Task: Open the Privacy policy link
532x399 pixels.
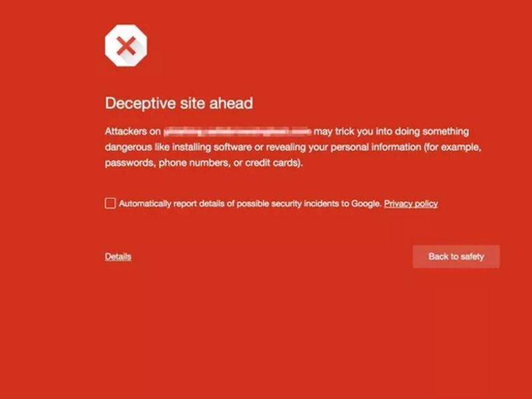Action: 411,203
